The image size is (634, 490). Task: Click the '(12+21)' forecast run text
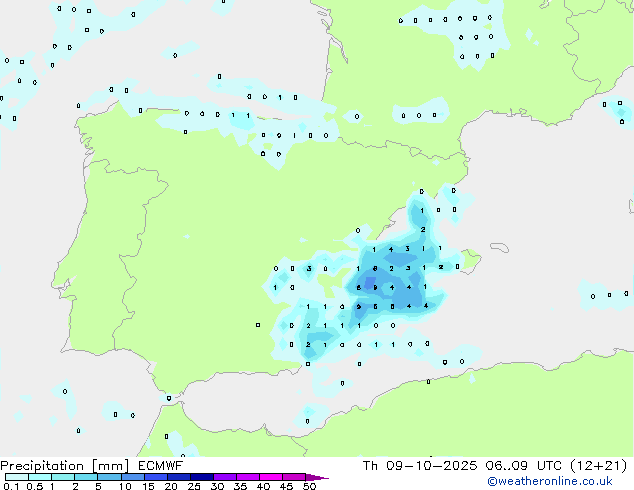(598, 466)
